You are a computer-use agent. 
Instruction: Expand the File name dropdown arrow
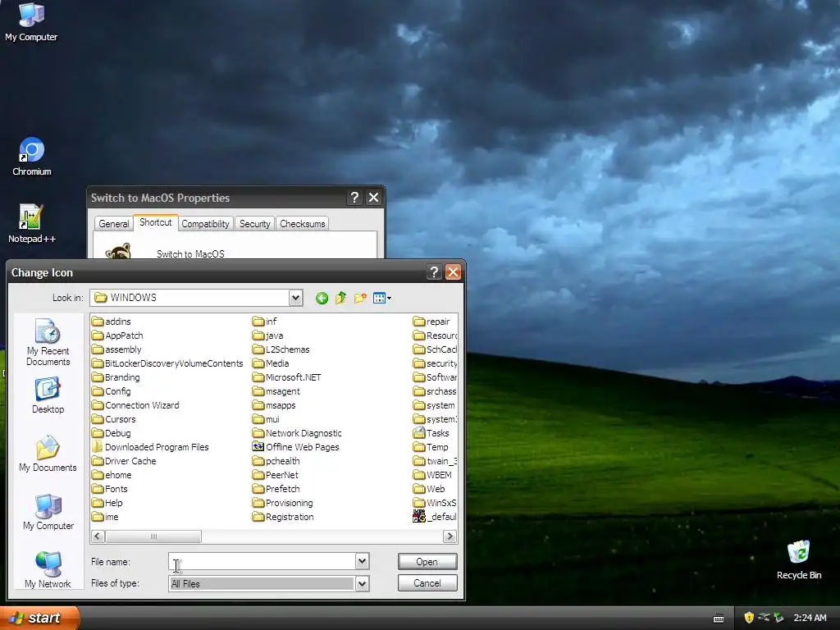[x=362, y=561]
